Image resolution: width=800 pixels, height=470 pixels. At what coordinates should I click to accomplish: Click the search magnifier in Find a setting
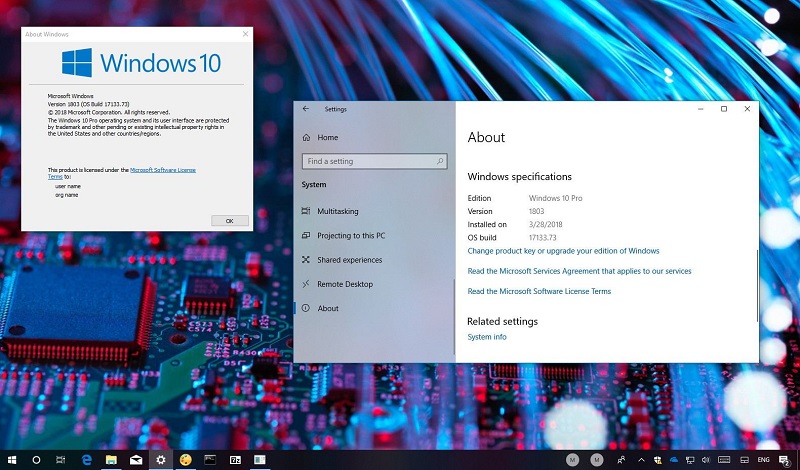[x=440, y=161]
